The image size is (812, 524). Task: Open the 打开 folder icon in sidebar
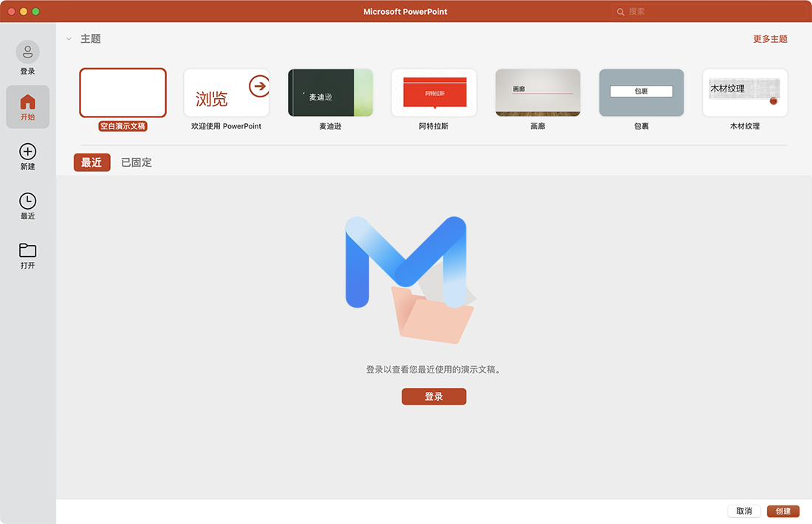tap(27, 250)
